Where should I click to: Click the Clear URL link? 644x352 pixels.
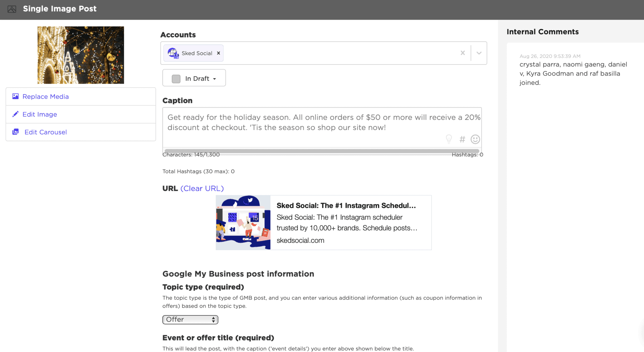pyautogui.click(x=202, y=188)
